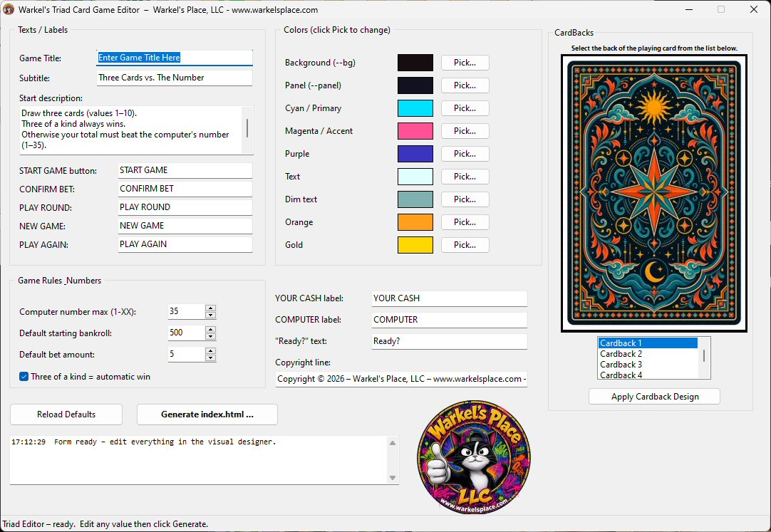Click the START GAME button text field
This screenshot has height=532, width=771.
tap(185, 170)
